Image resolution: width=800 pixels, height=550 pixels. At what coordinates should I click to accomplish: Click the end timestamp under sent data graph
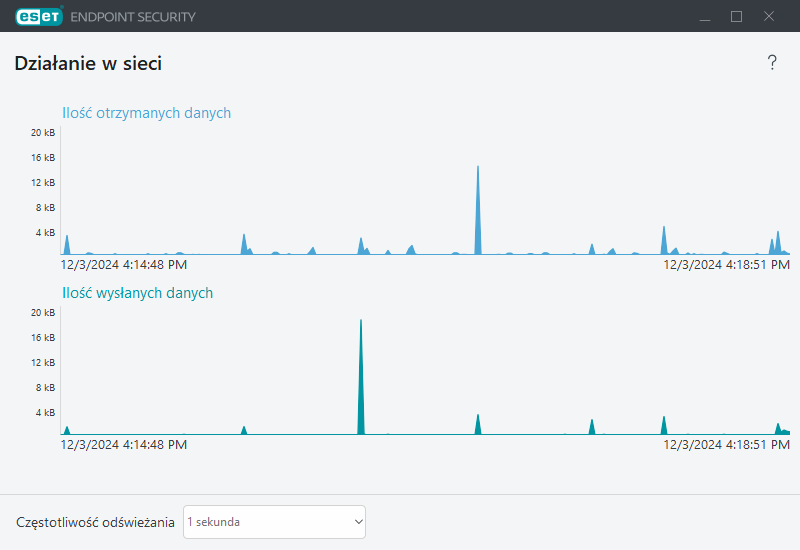tap(727, 445)
